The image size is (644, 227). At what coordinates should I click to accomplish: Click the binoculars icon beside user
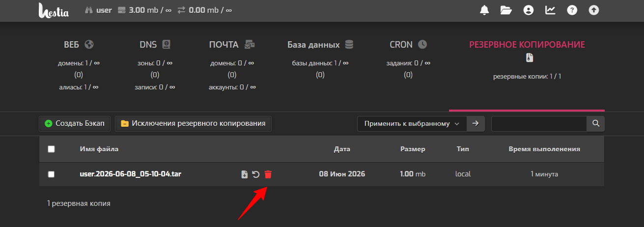click(89, 10)
